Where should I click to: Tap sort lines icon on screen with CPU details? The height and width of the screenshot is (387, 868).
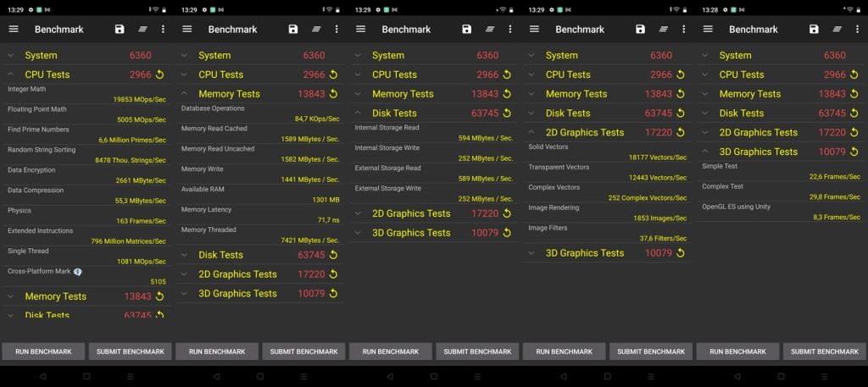tap(142, 30)
